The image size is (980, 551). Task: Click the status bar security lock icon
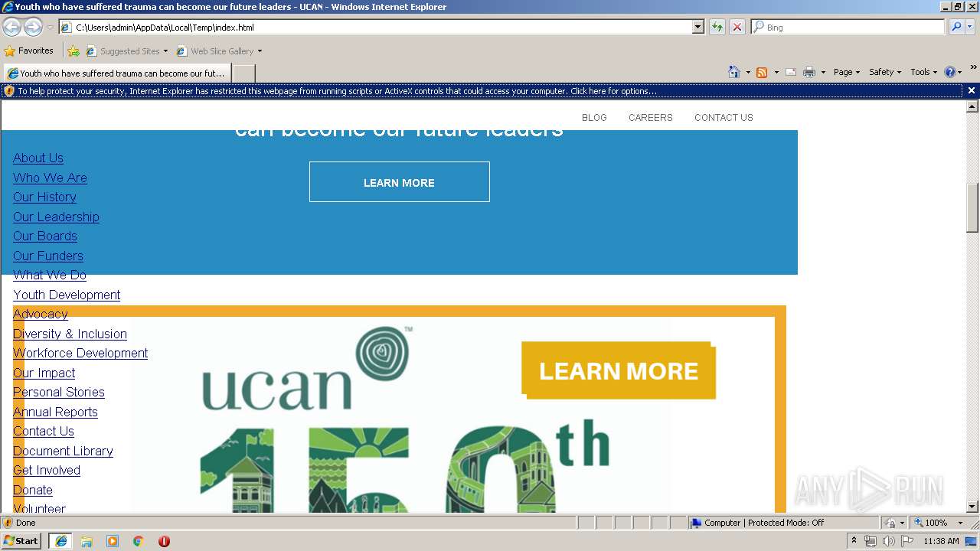tap(890, 523)
